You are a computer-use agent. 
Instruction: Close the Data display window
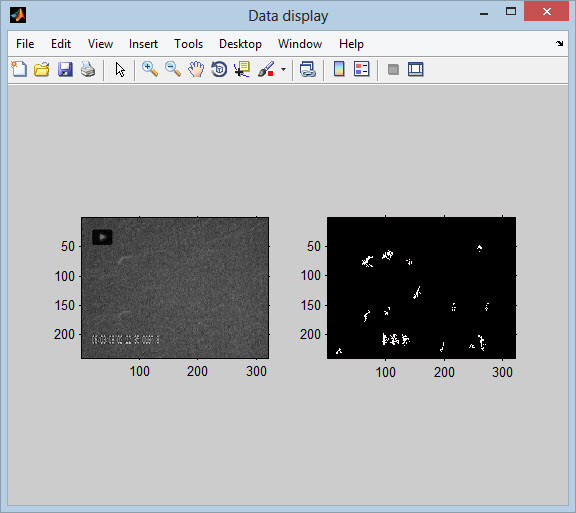(x=547, y=12)
